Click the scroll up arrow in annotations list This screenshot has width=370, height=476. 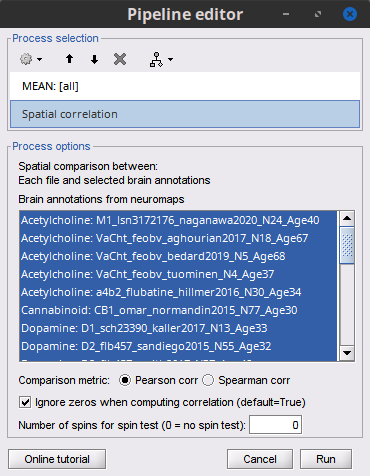(x=347, y=218)
